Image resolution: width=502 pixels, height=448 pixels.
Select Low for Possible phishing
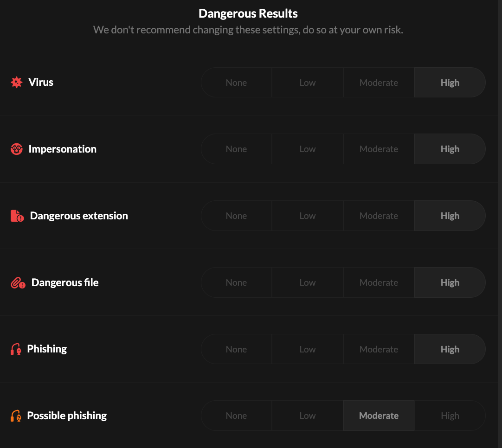pos(307,416)
